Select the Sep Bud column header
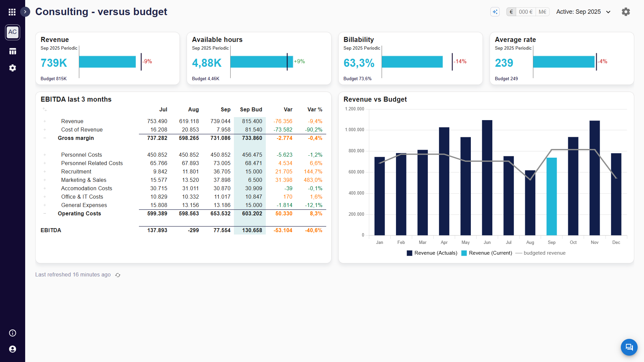644x362 pixels. click(251, 109)
